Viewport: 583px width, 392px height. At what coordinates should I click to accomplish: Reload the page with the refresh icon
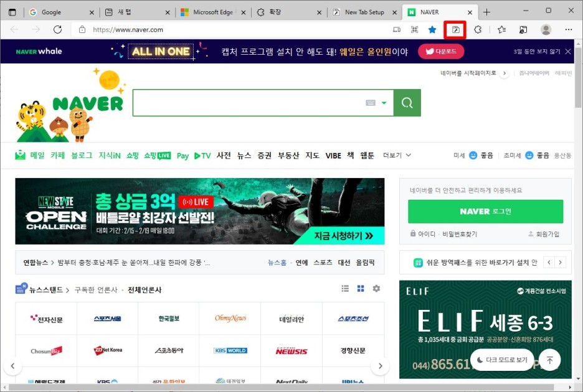[58, 29]
